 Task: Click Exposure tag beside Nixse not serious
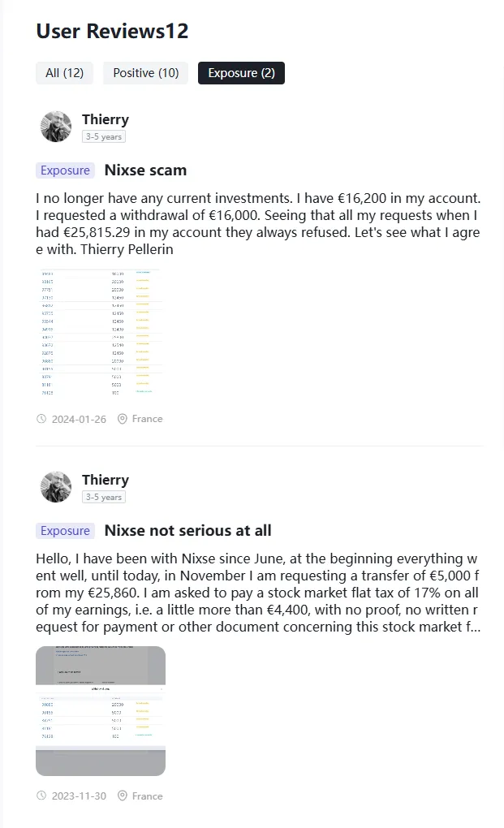point(66,531)
